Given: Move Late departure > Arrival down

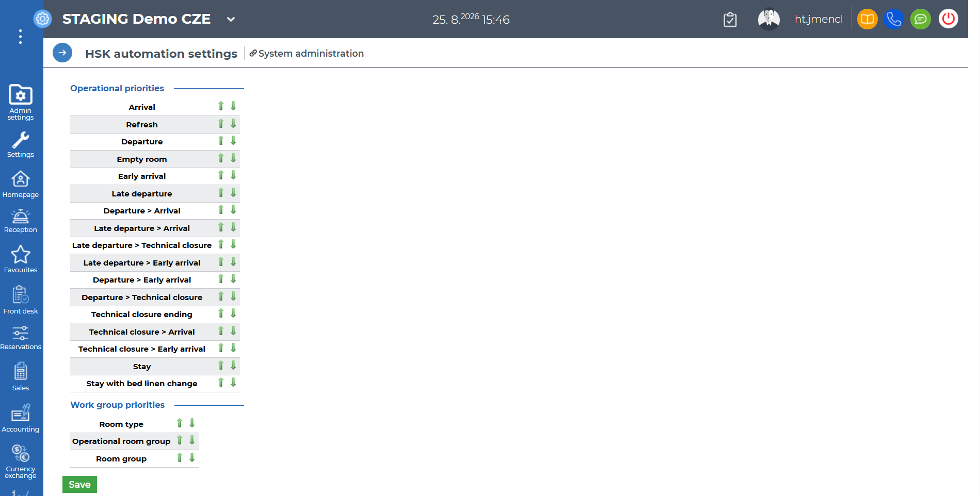Looking at the screenshot, I should point(233,227).
